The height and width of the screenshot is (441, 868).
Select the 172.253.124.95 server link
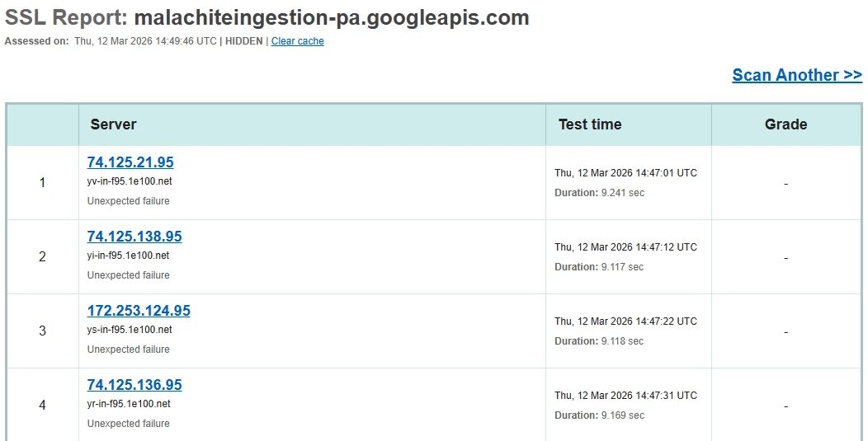(139, 311)
